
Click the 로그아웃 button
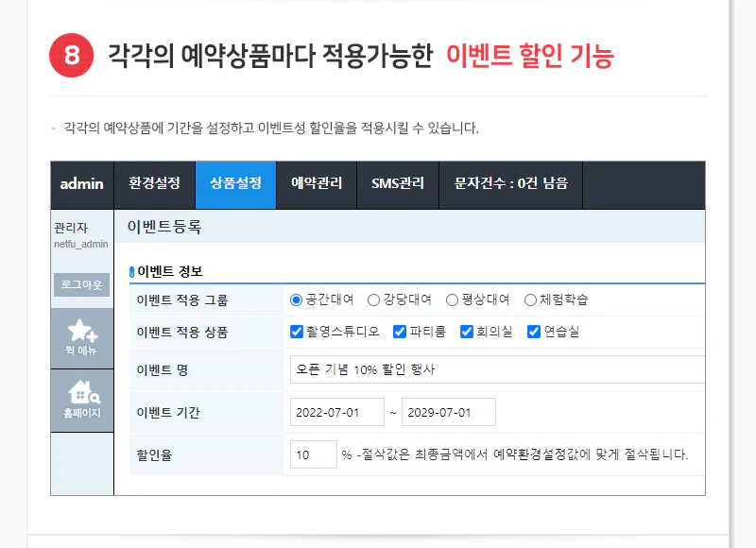point(81,284)
